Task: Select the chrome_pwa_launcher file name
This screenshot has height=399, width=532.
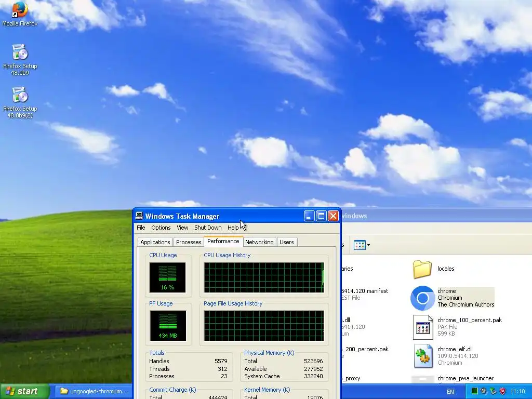Action: (465, 378)
